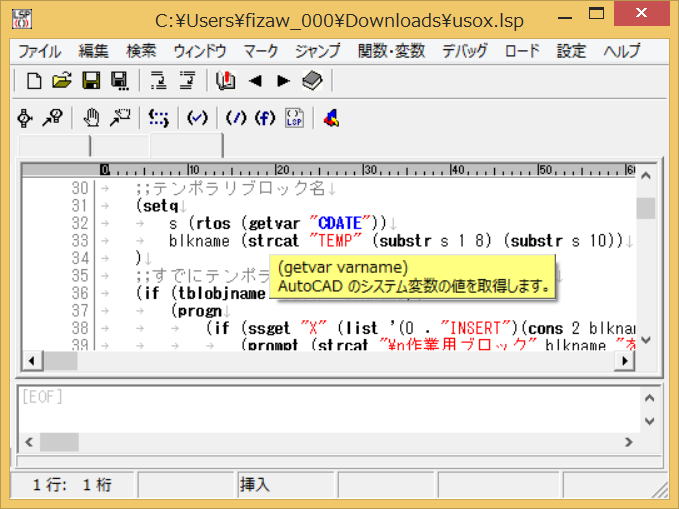679x509 pixels.
Task: Click the LSP application icon in title bar
Action: (22, 19)
